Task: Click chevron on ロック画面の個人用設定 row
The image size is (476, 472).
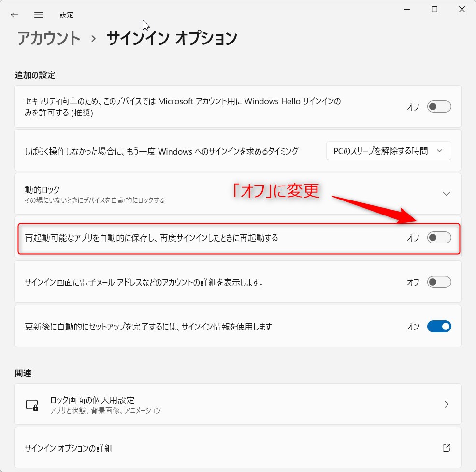Action: tap(446, 404)
